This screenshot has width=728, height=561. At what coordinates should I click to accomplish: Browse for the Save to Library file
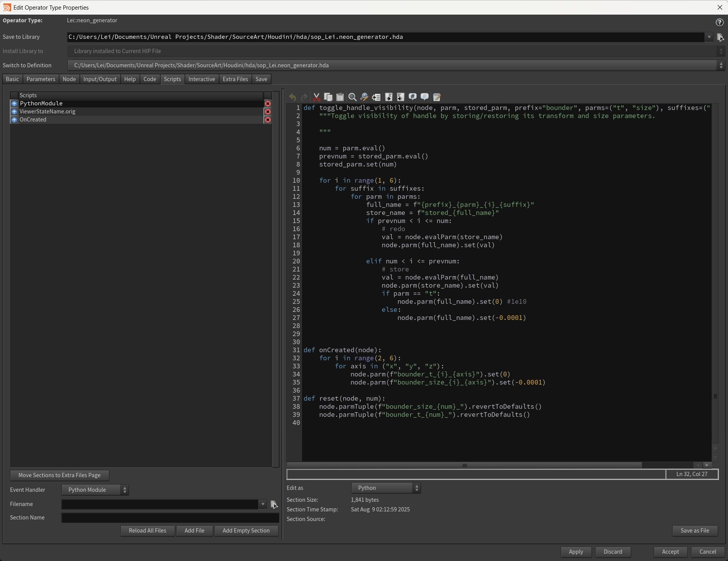point(720,37)
